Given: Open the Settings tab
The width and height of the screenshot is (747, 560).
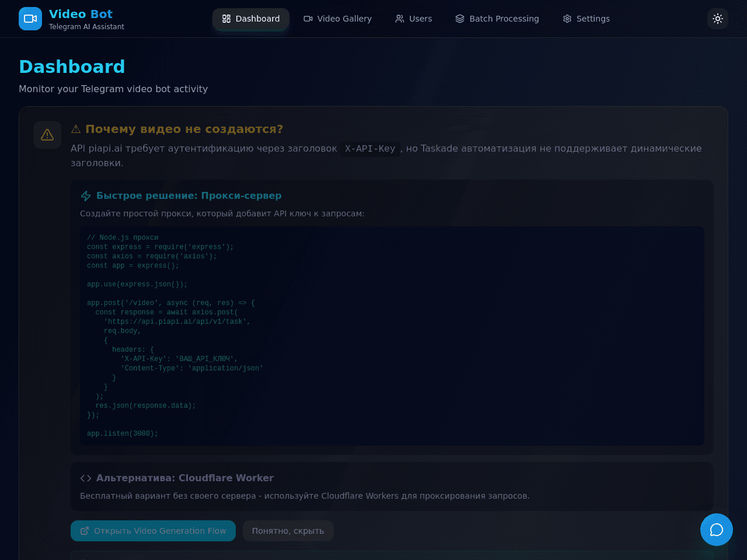Looking at the screenshot, I should (x=586, y=19).
